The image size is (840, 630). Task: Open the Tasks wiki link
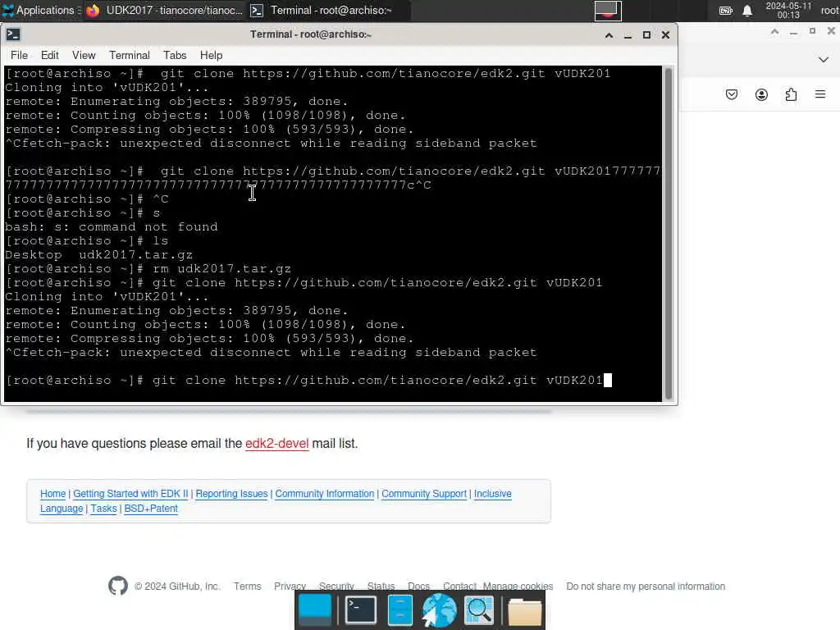(x=103, y=509)
